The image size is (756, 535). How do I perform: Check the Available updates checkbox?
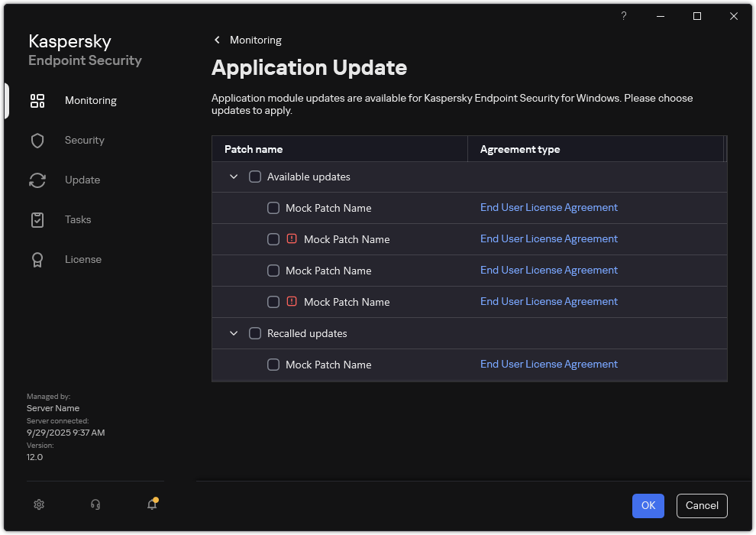[x=255, y=177]
